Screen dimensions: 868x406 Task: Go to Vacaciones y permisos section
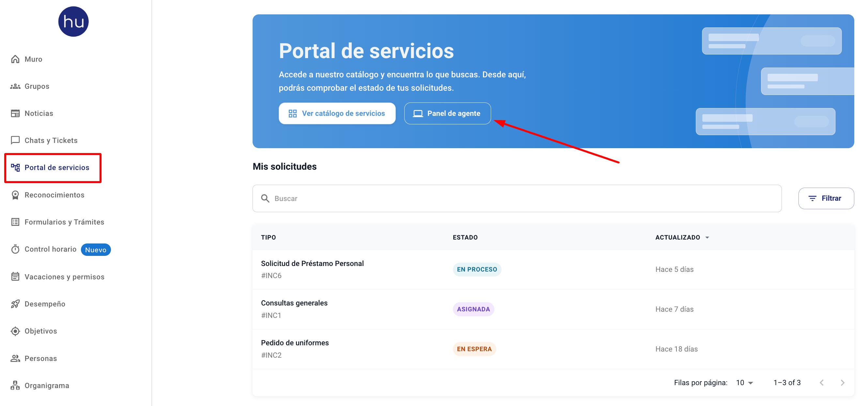64,277
